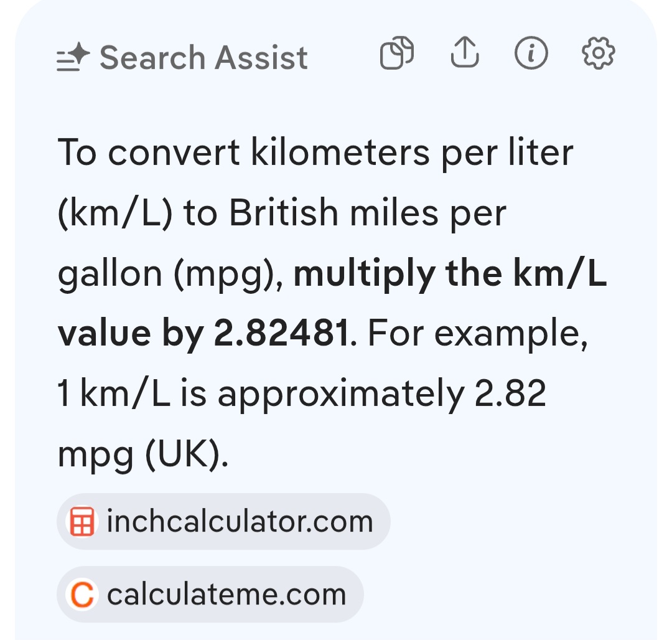Open the info circle icon
This screenshot has width=672, height=640.
tap(531, 53)
